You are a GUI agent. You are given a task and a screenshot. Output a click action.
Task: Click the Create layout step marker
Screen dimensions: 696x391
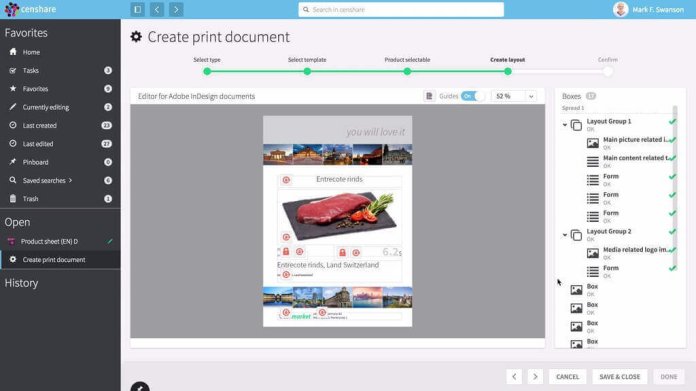click(507, 71)
